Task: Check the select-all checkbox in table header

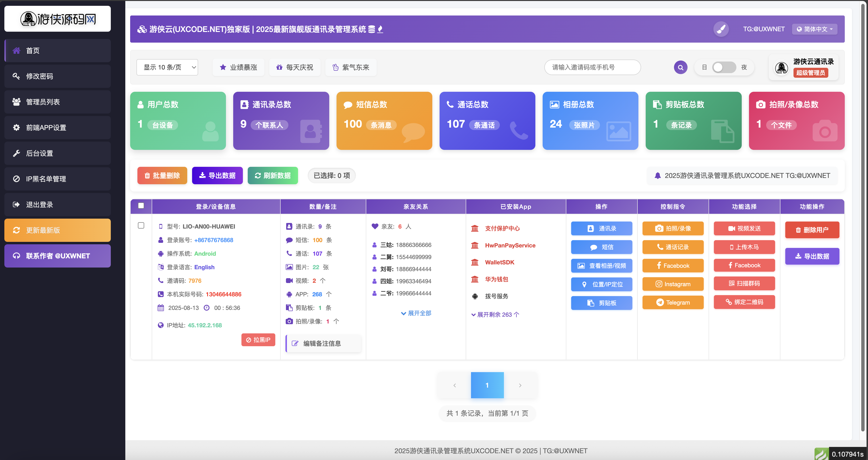Action: tap(141, 206)
